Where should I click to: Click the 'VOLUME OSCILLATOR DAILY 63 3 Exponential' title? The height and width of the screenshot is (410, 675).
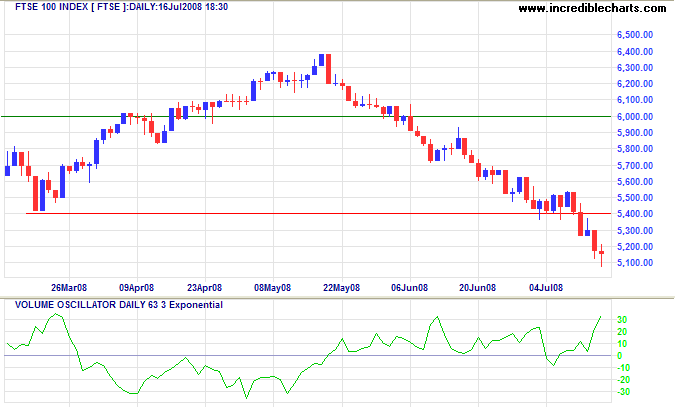click(x=119, y=305)
